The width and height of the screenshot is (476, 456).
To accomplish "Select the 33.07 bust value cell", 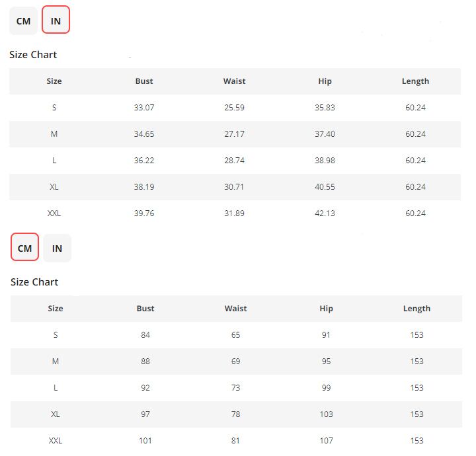I will tap(144, 108).
